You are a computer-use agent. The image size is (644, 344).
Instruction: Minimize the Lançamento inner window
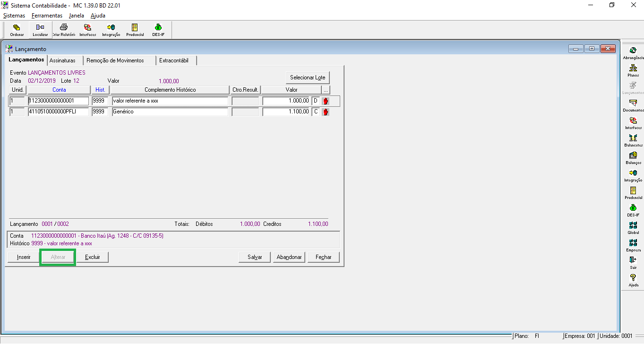(576, 49)
